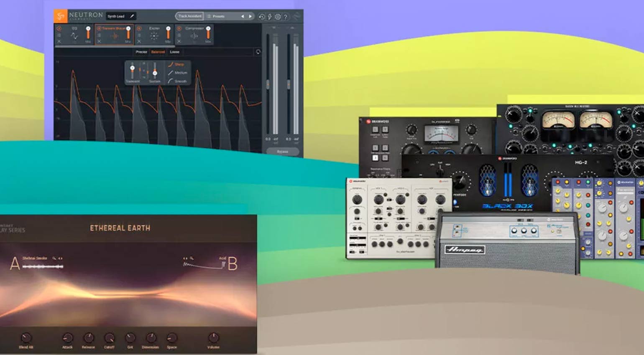Image resolution: width=644 pixels, height=355 pixels.
Task: Open EQ module list menu icon
Action: point(59,35)
